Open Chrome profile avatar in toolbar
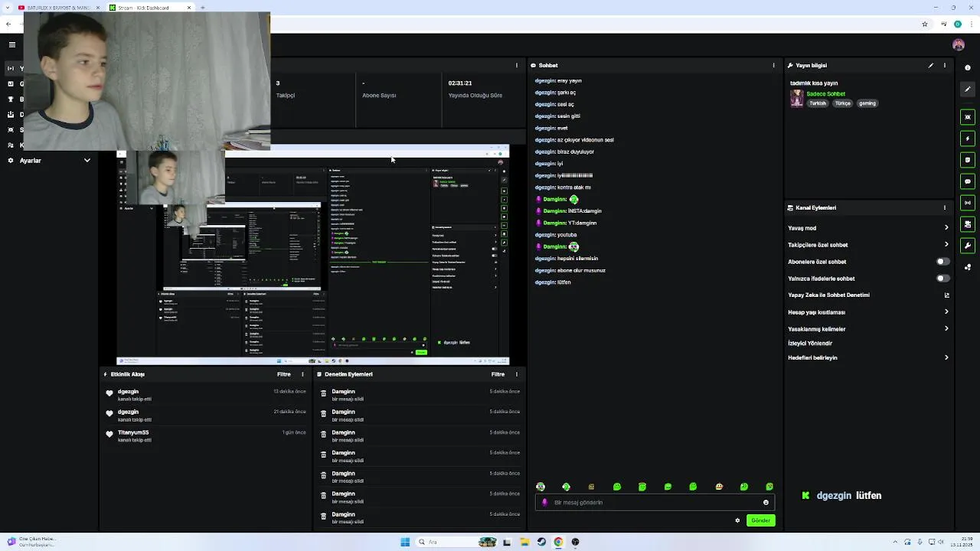Screen dimensions: 980x551 pyautogui.click(x=958, y=24)
